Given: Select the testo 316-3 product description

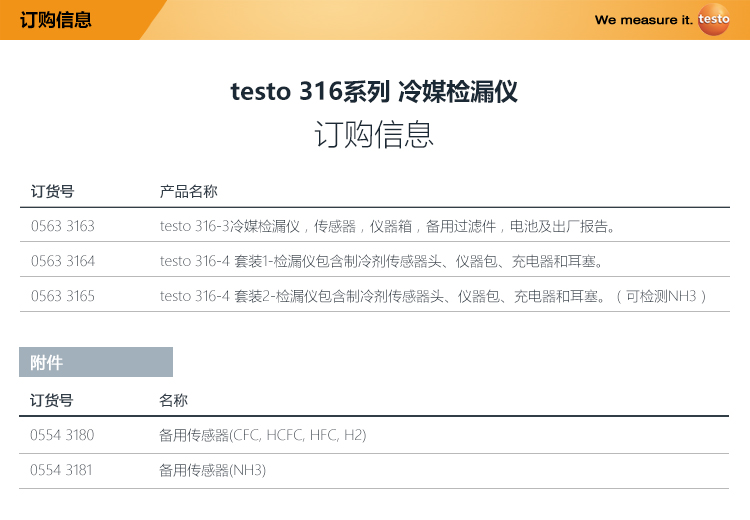Looking at the screenshot, I should (388, 226).
